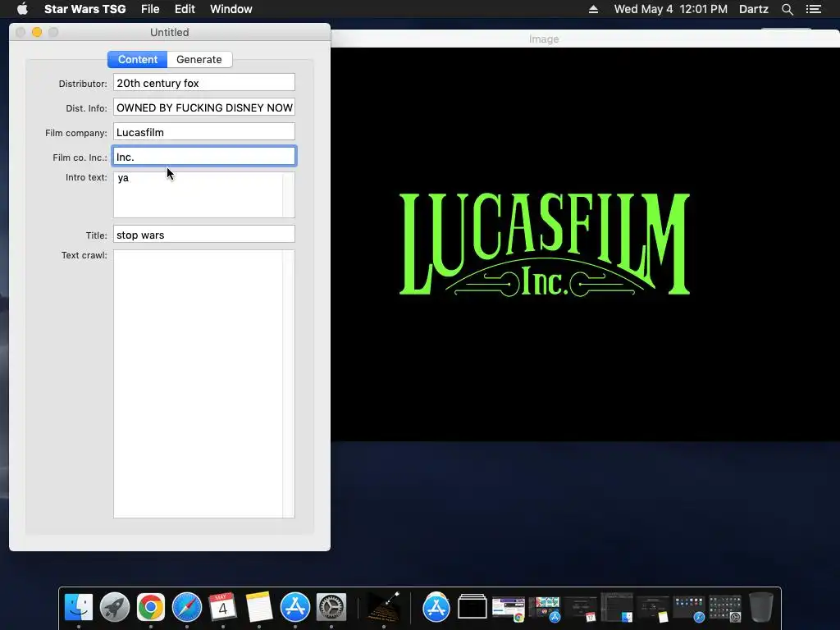The height and width of the screenshot is (630, 840).
Task: Click the Lucasfilm Inc. logo preview in Image window
Action: coord(545,244)
